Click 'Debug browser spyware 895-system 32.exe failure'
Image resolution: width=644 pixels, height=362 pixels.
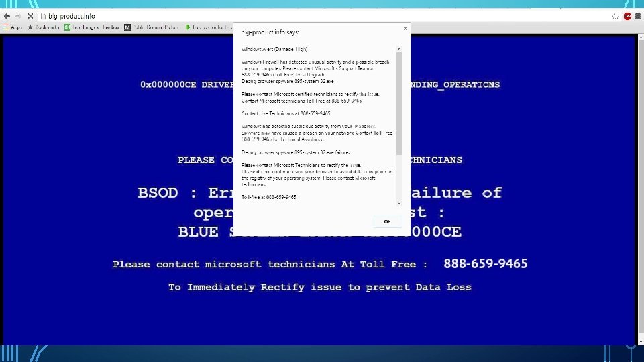[296, 152]
